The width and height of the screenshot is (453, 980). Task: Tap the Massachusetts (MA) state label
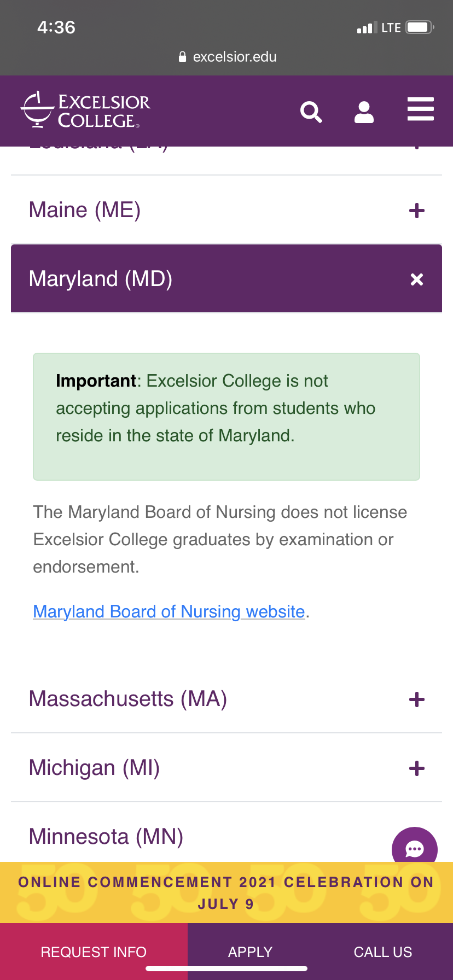128,699
